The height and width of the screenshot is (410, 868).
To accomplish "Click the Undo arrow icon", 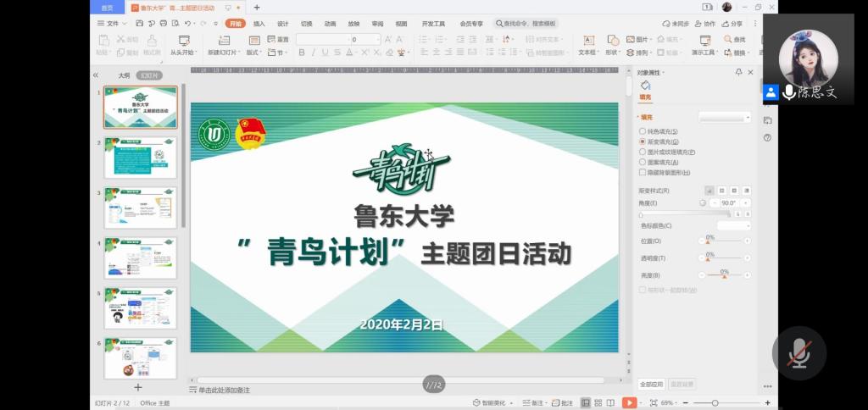I will [x=187, y=24].
